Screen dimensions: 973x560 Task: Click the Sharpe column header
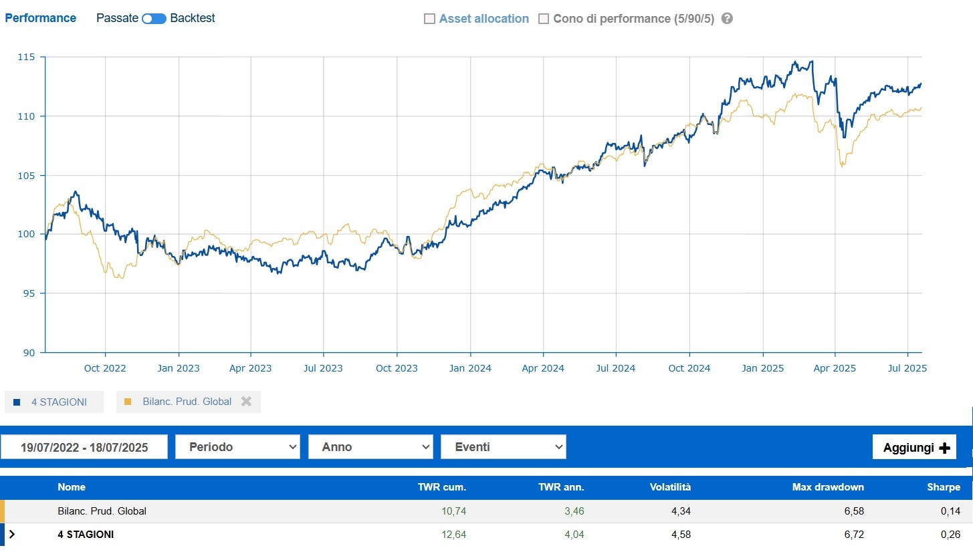944,487
